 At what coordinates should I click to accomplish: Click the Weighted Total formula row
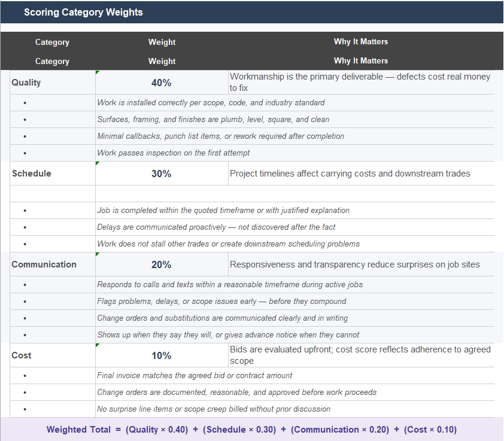click(251, 429)
